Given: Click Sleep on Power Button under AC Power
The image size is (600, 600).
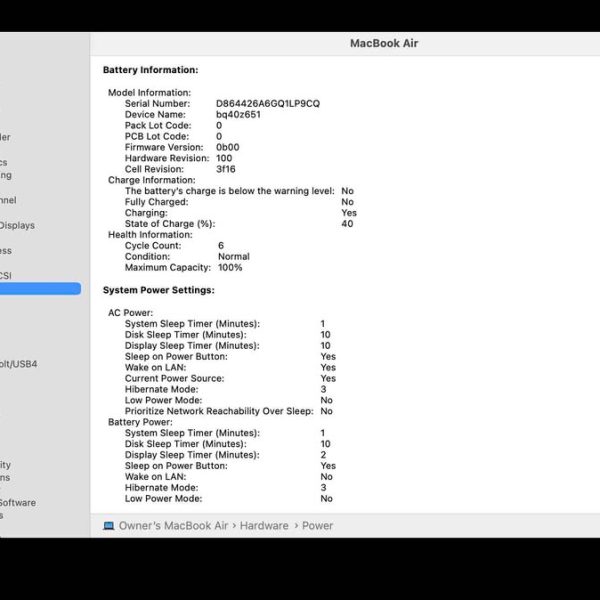Looking at the screenshot, I should 176,357.
